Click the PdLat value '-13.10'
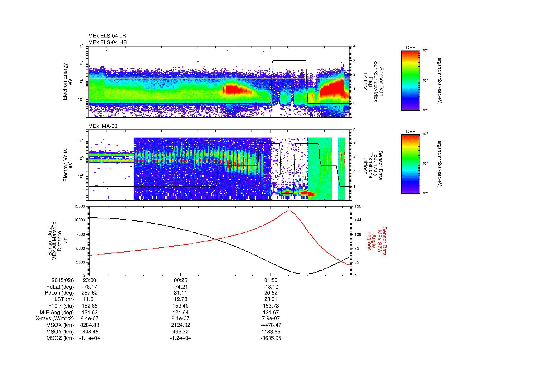The width and height of the screenshot is (555, 392). tap(271, 287)
